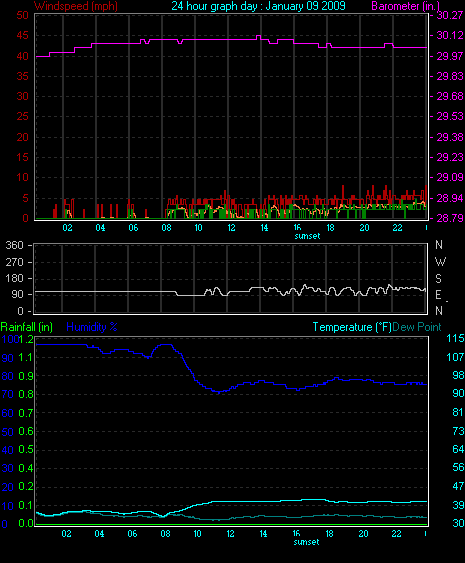The image size is (465, 563).
Task: Click the W compass direction label
Action: coord(440,262)
